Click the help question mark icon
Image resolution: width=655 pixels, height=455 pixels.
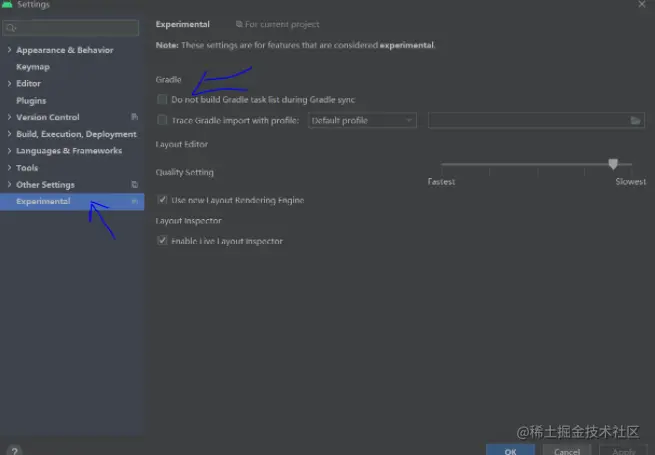click(x=15, y=451)
